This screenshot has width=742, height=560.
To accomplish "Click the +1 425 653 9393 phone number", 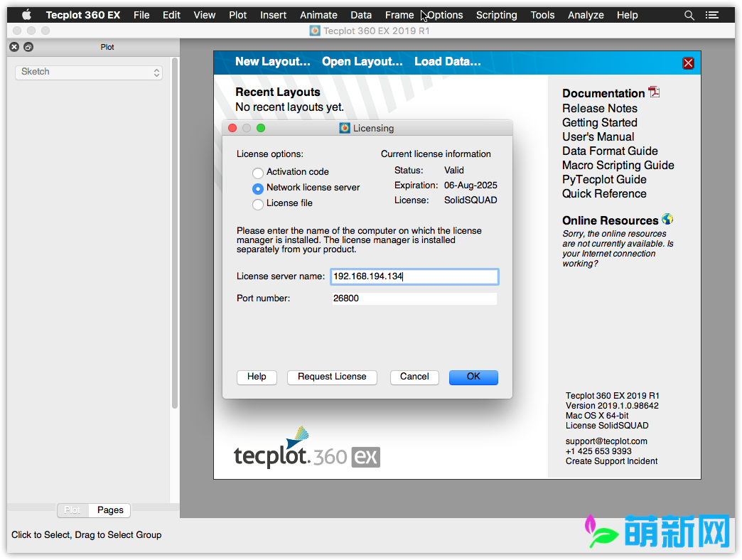I will tap(598, 451).
